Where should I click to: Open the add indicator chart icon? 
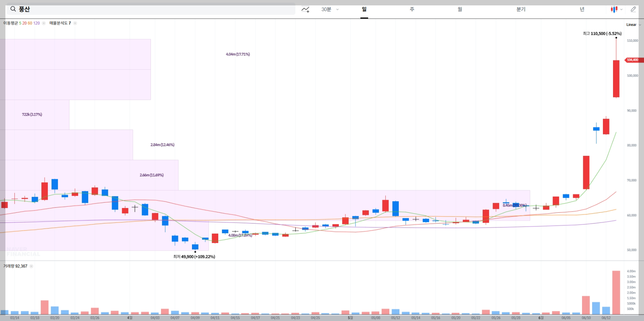click(x=305, y=9)
